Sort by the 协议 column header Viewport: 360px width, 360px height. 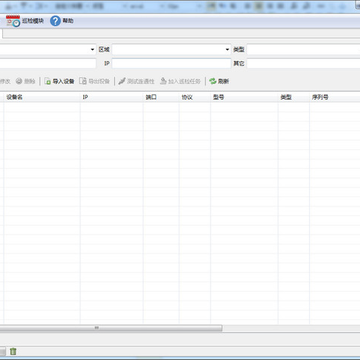[195, 97]
